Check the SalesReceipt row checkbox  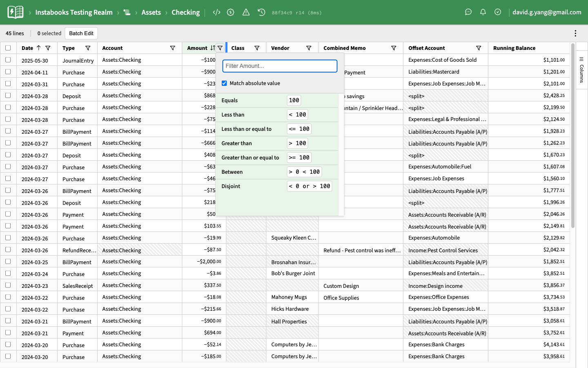[8, 285]
